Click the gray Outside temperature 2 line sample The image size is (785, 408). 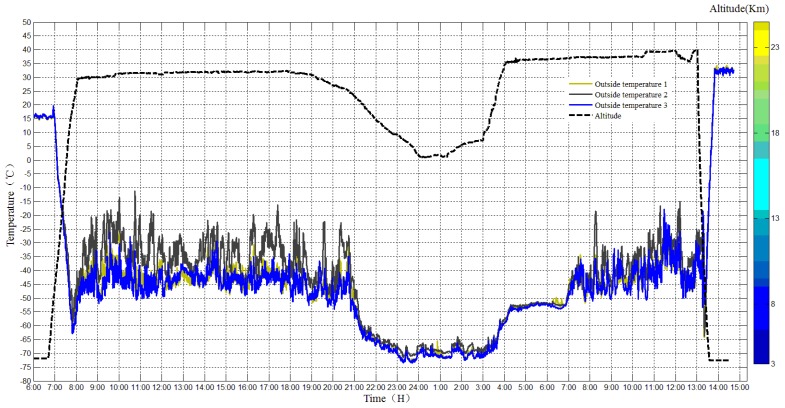pyautogui.click(x=579, y=94)
